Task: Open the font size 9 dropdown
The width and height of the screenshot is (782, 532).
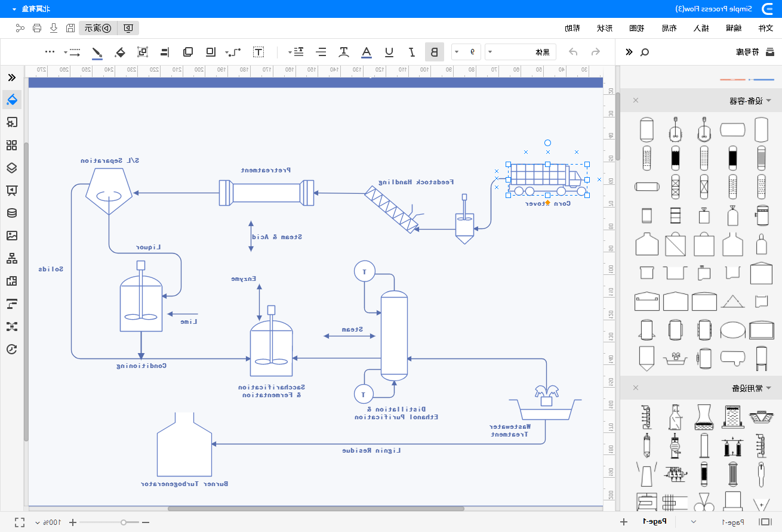Action: click(466, 52)
